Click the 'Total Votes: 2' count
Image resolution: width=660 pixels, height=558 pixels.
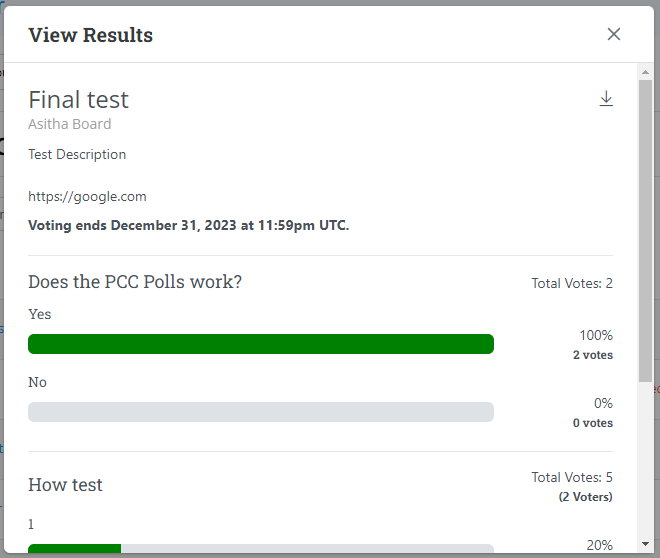point(572,284)
